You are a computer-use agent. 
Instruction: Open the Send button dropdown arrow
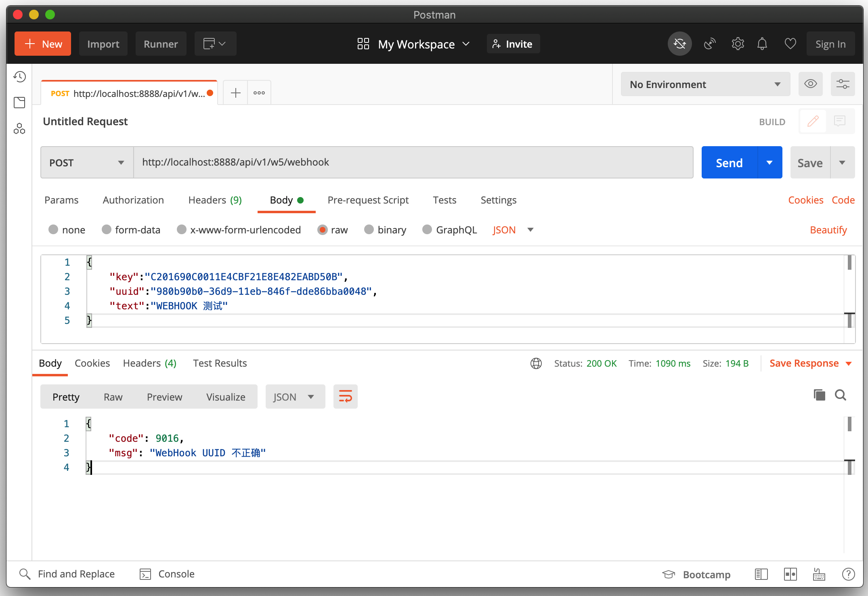point(769,163)
